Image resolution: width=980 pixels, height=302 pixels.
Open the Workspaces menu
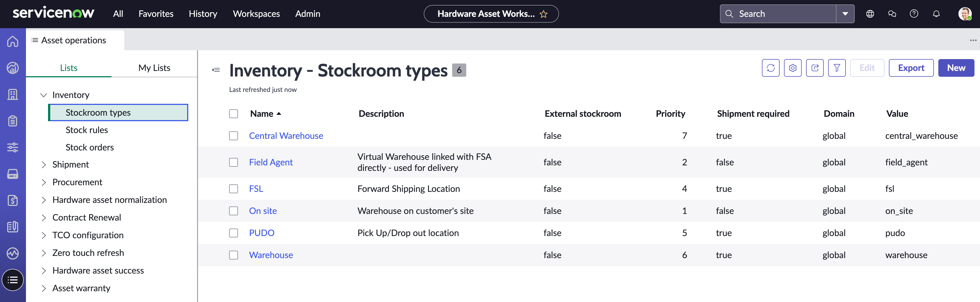[256, 14]
